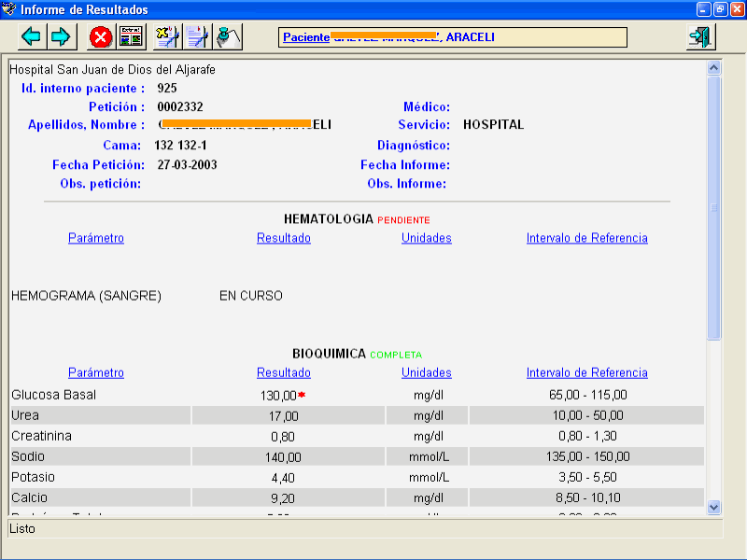The width and height of the screenshot is (747, 560).
Task: Click the exit door icon
Action: pos(699,36)
